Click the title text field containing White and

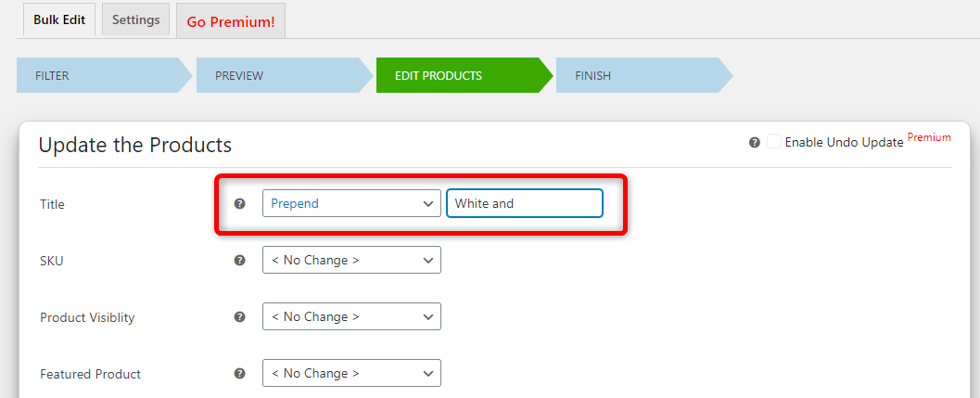click(525, 203)
